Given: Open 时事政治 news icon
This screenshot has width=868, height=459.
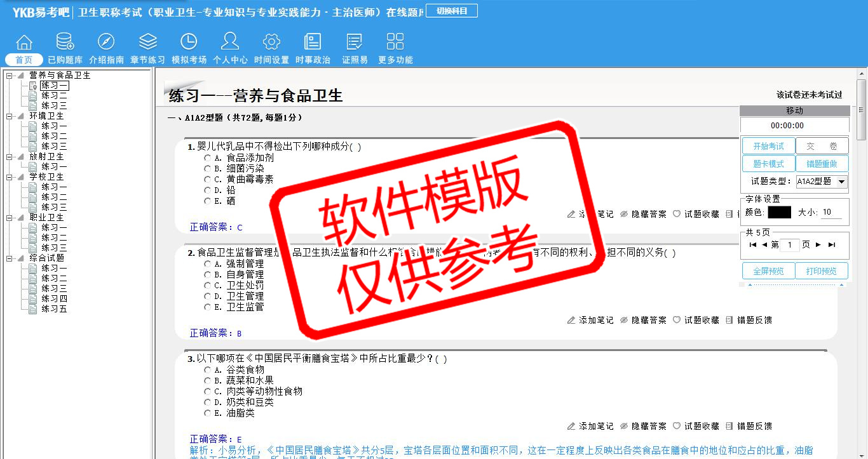Looking at the screenshot, I should (x=313, y=43).
